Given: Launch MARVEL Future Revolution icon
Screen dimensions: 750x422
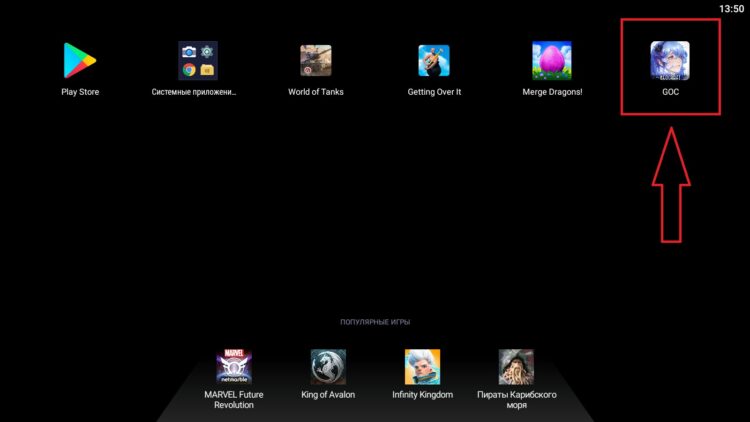Looking at the screenshot, I should tap(234, 367).
